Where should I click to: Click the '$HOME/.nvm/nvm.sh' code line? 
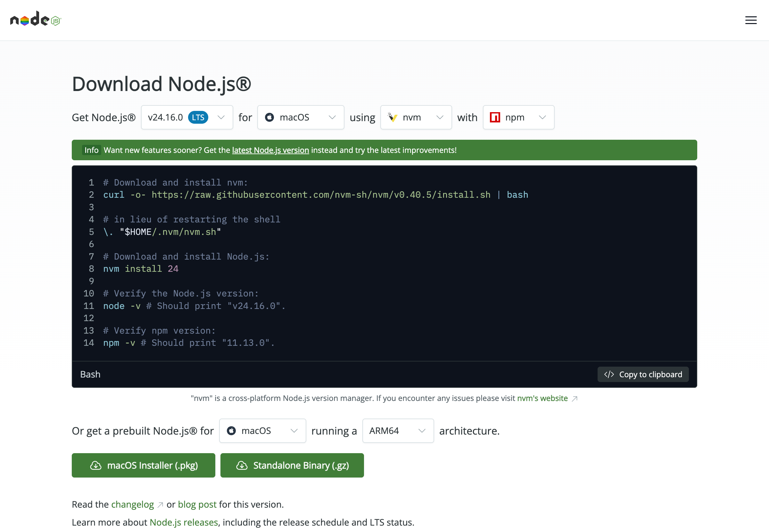coord(162,232)
